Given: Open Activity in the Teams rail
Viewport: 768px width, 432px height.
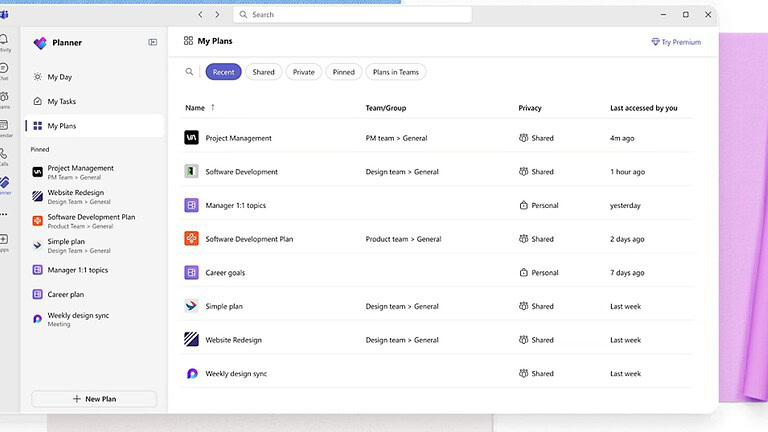Looking at the screenshot, I should click(x=4, y=43).
